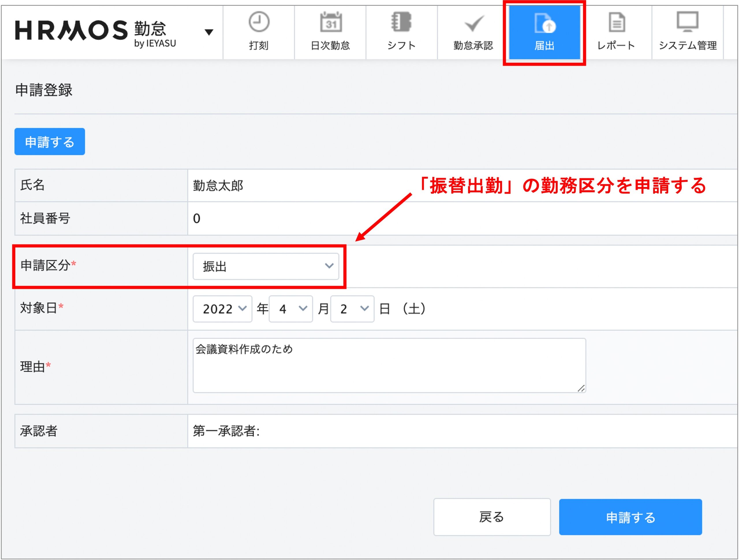The width and height of the screenshot is (739, 560).
Task: Open the システム管理 monitor icon
Action: pos(687,21)
